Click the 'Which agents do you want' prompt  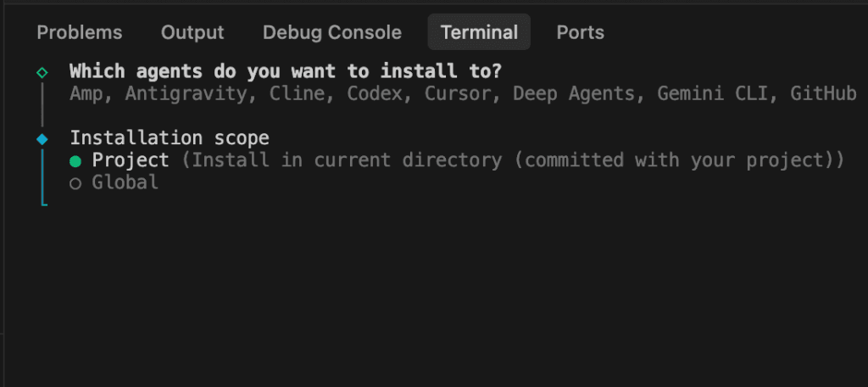tap(285, 71)
